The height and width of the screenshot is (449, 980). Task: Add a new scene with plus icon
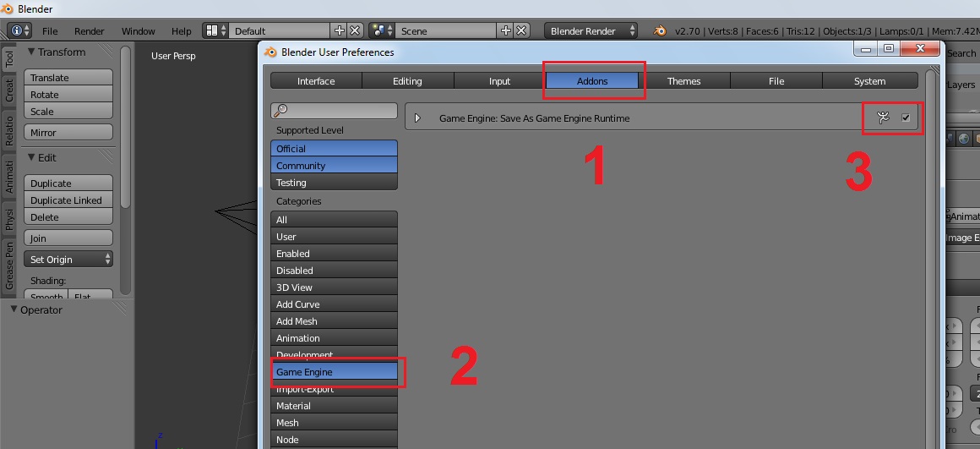[505, 30]
